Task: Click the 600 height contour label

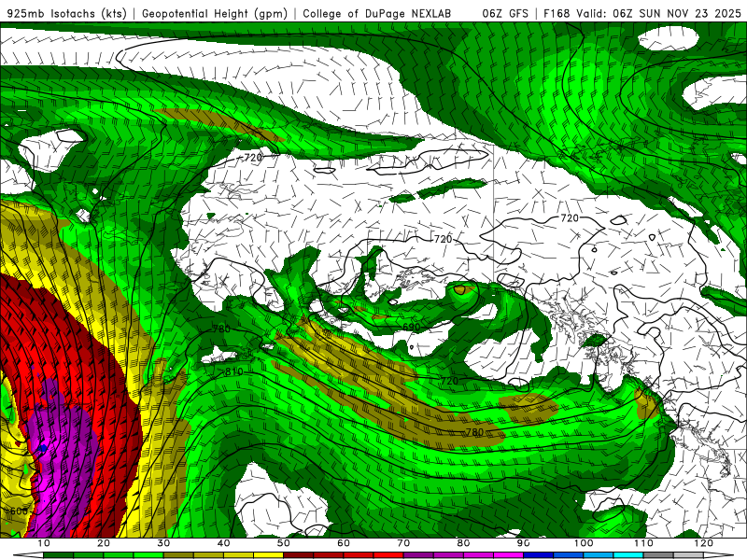Action: click(19, 511)
